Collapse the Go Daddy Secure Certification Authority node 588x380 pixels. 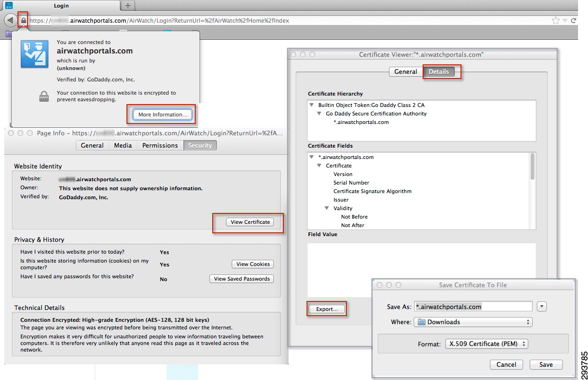click(319, 114)
